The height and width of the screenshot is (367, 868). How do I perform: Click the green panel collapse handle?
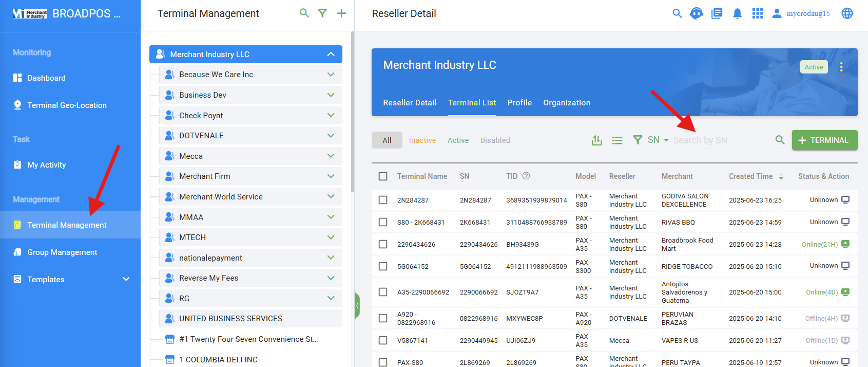(357, 305)
